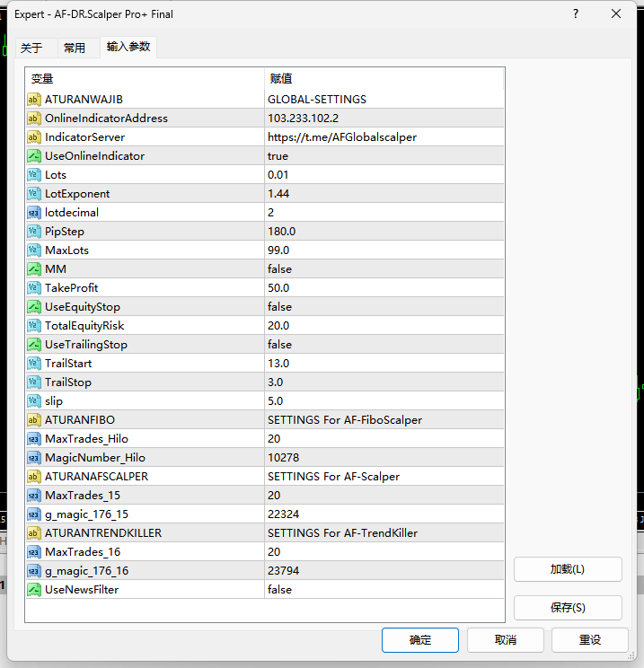Click the boolean icon beside UseNewsFilter

[x=34, y=590]
